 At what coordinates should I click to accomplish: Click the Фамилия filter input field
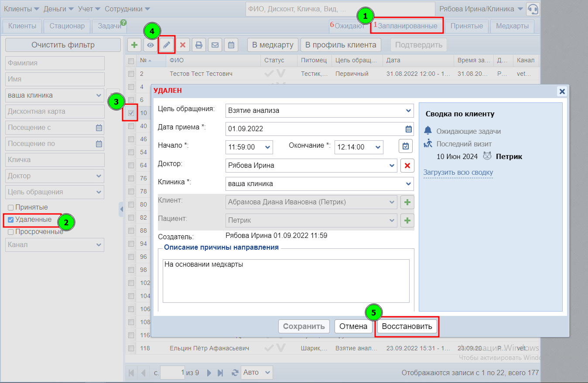55,63
